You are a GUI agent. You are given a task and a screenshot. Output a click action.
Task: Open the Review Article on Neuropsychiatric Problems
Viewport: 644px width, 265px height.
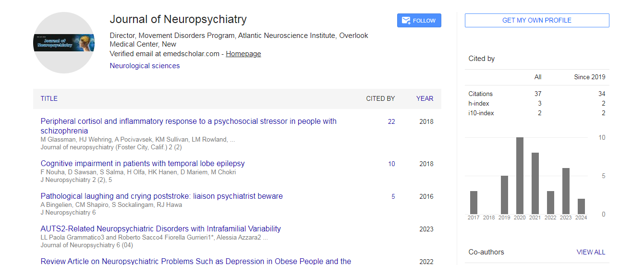click(x=195, y=261)
